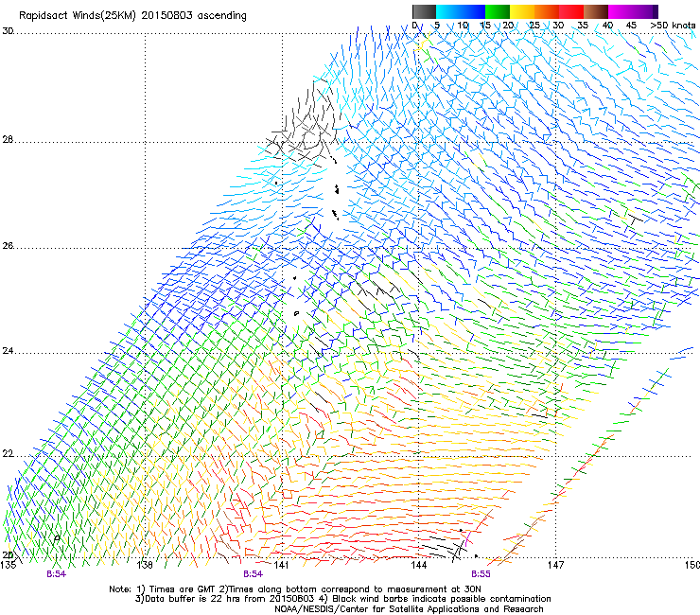Image resolution: width=700 pixels, height=615 pixels.
Task: Click the cyan-to-blue segment of the color bar
Action: tap(461, 11)
